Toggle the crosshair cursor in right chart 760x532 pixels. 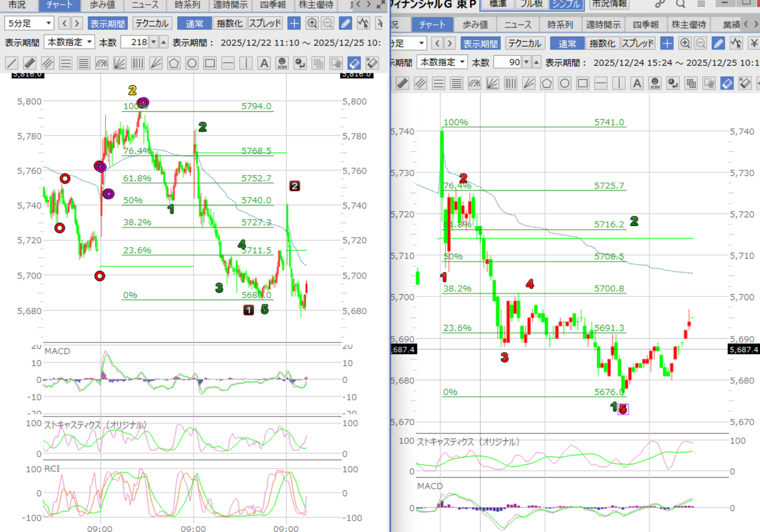pos(667,43)
